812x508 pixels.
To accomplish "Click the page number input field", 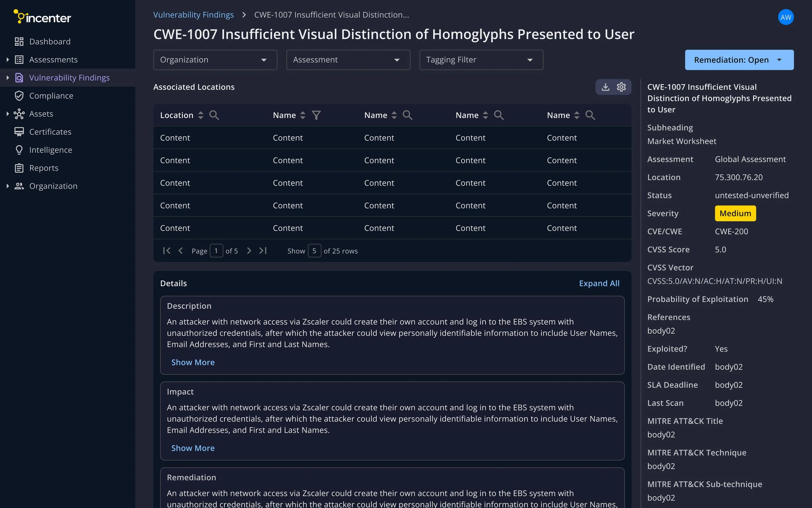I will pyautogui.click(x=216, y=251).
